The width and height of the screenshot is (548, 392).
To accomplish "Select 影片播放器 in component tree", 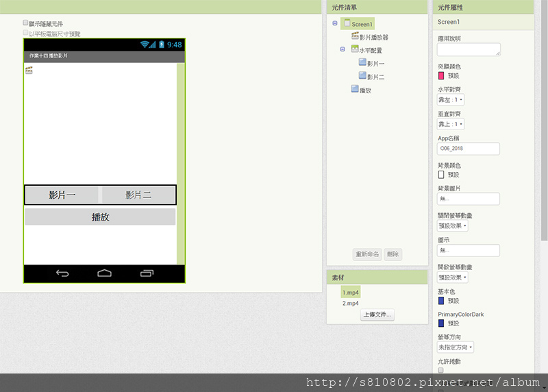I will point(373,38).
